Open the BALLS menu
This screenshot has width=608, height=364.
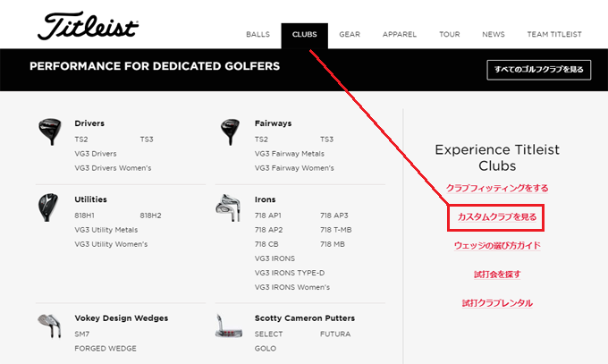tap(258, 35)
